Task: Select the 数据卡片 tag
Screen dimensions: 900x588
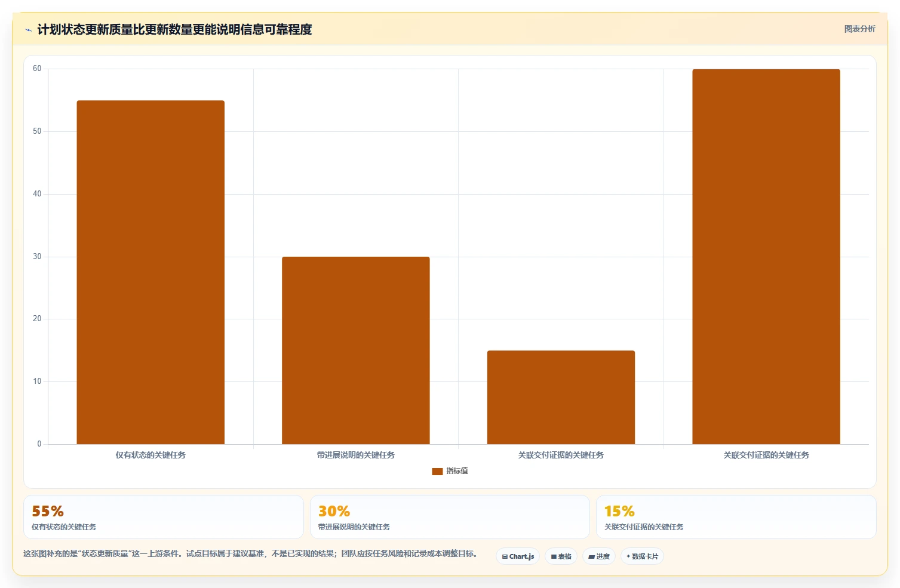Action: 642,556
